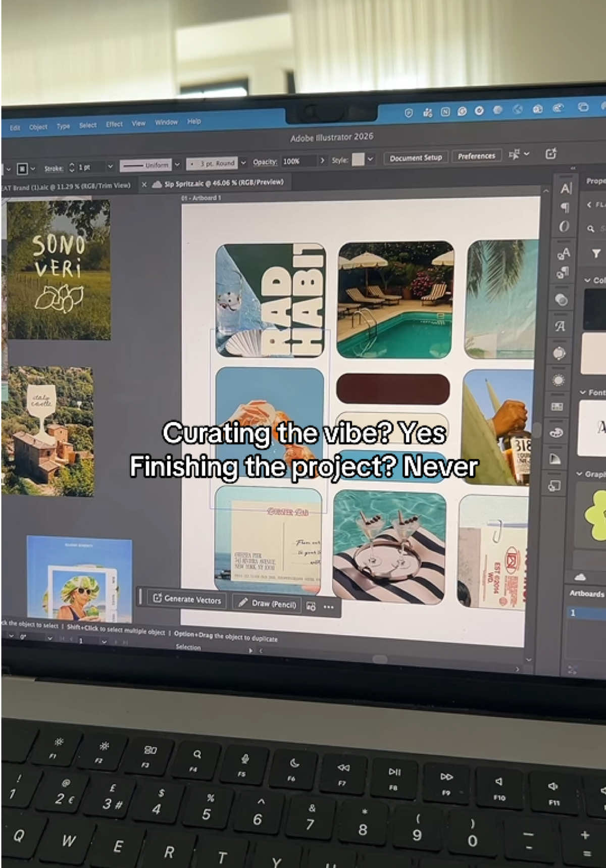Open the Uniform variable width profile dropdown

pyautogui.click(x=177, y=165)
